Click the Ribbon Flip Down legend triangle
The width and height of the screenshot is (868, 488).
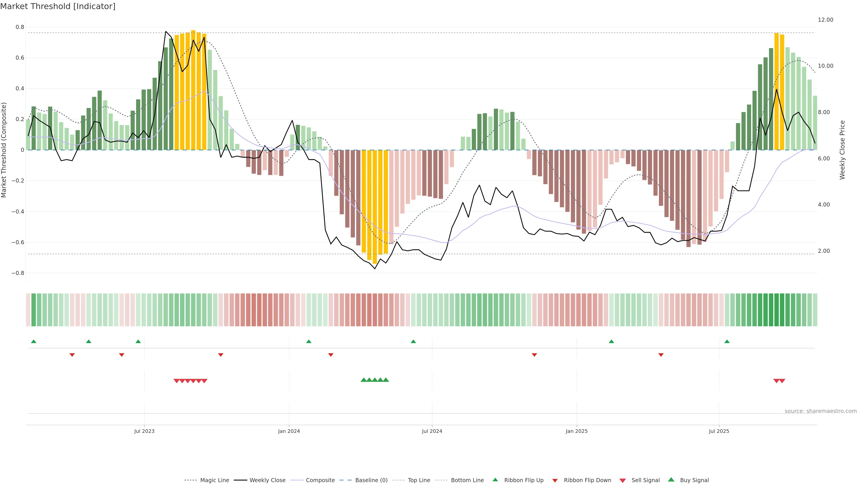click(x=555, y=481)
